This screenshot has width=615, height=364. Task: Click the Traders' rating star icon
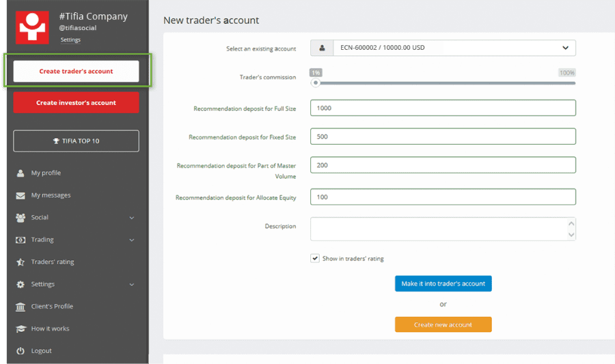point(20,262)
